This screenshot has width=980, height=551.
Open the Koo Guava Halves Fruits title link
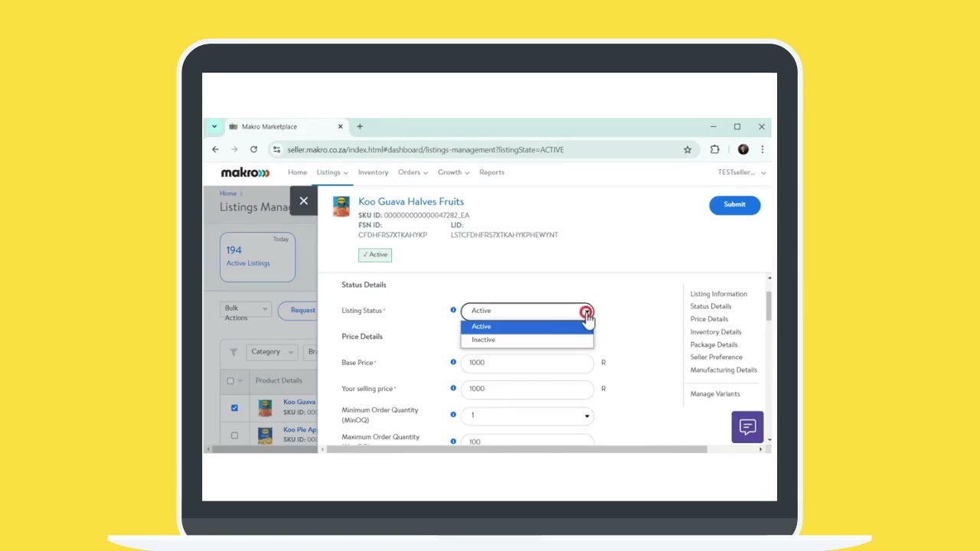411,202
